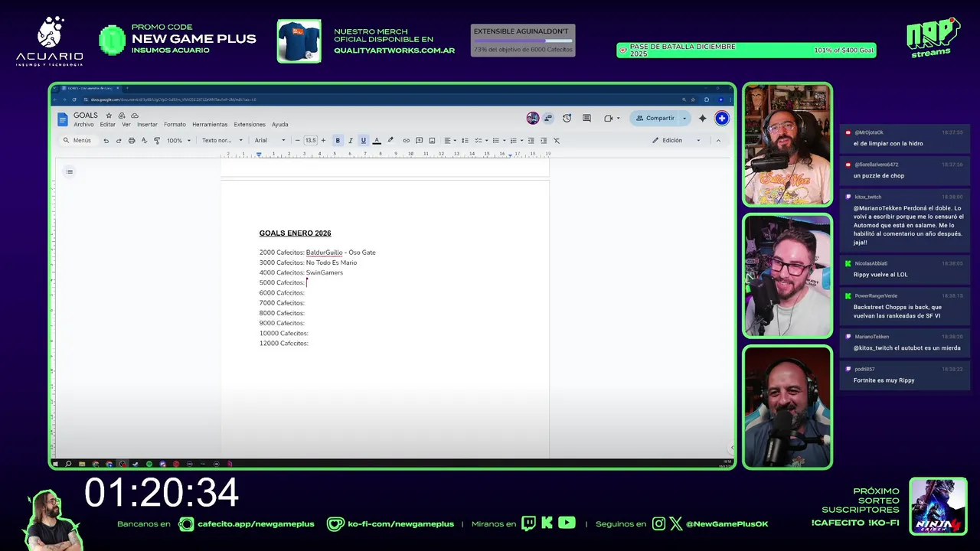
Task: Click the GOALS ENERO 2026 heading
Action: coord(295,233)
